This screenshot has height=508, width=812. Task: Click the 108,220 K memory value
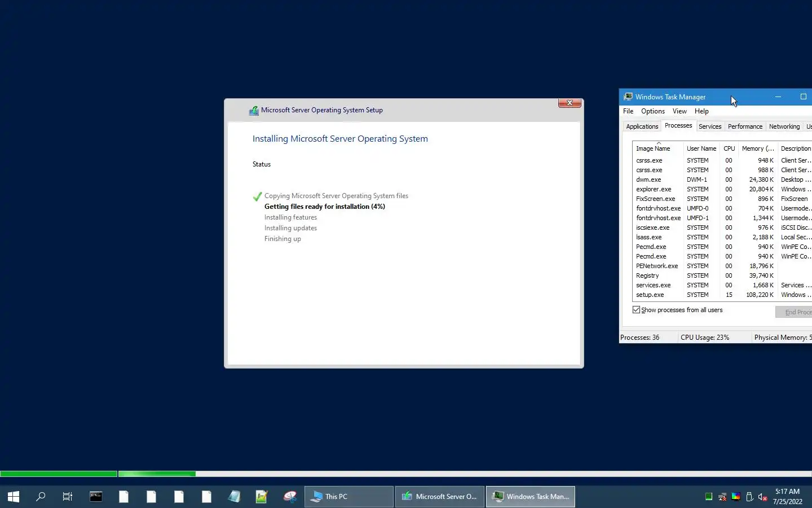point(760,295)
